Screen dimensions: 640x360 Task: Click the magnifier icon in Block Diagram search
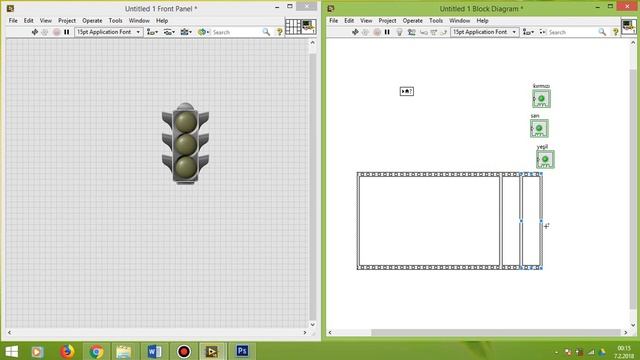coord(602,32)
